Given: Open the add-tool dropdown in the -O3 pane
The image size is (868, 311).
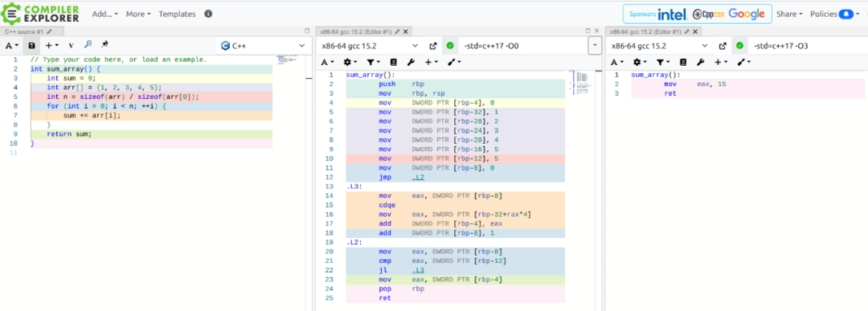Looking at the screenshot, I should pyautogui.click(x=744, y=63).
